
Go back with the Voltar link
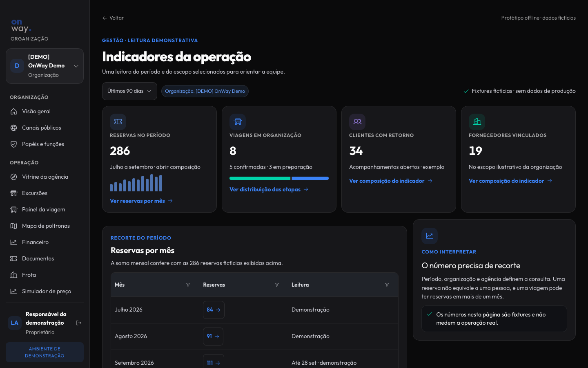tap(113, 18)
